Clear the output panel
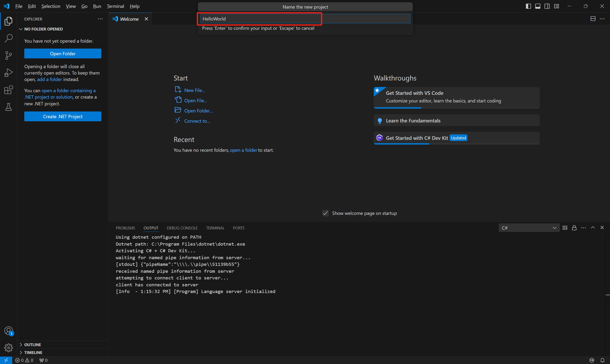Viewport: 610px width, 364px height. tap(565, 228)
